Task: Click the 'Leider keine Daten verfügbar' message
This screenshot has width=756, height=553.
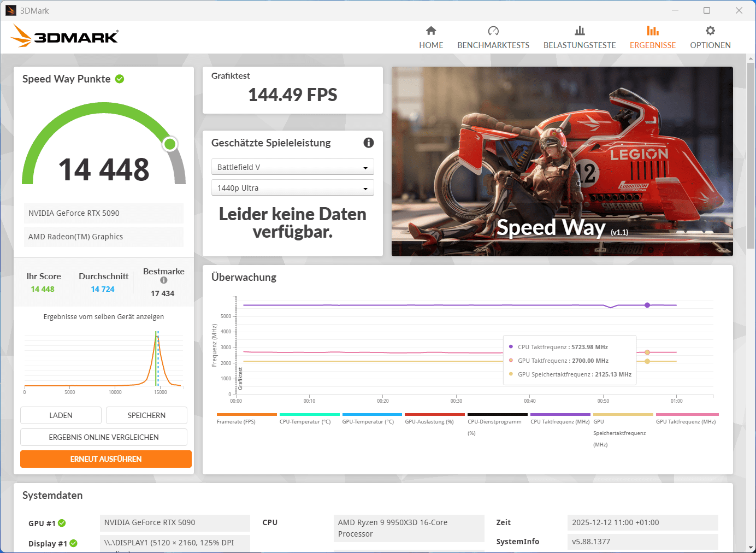Action: (x=293, y=223)
